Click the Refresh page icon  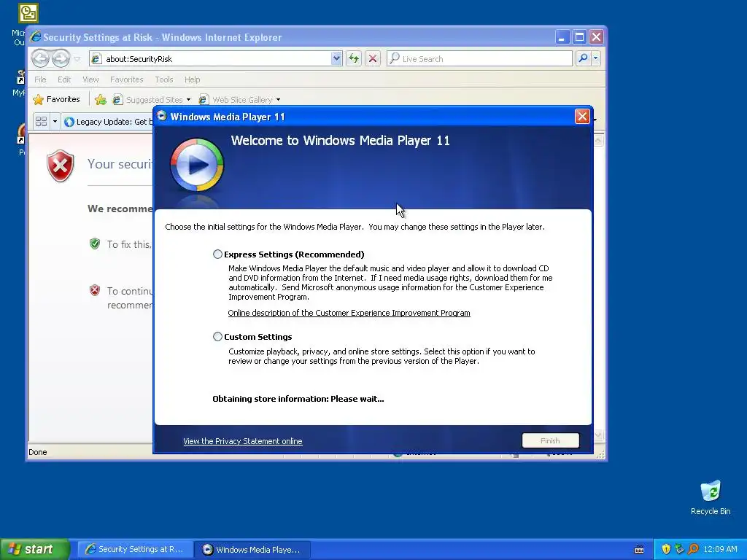coord(354,58)
